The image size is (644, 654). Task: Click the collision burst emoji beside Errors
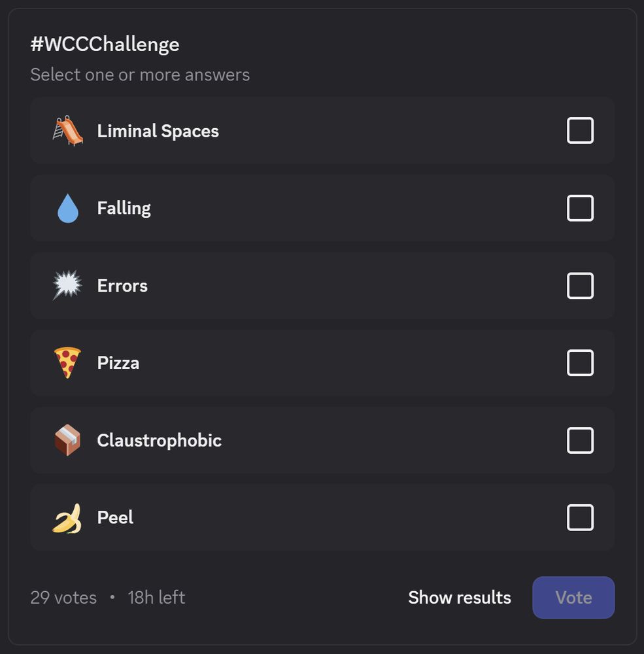67,285
